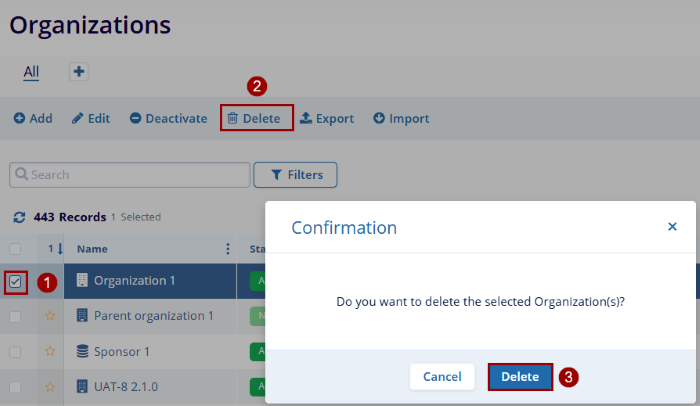Star the UAT-8 2.1.0 row

tap(50, 385)
